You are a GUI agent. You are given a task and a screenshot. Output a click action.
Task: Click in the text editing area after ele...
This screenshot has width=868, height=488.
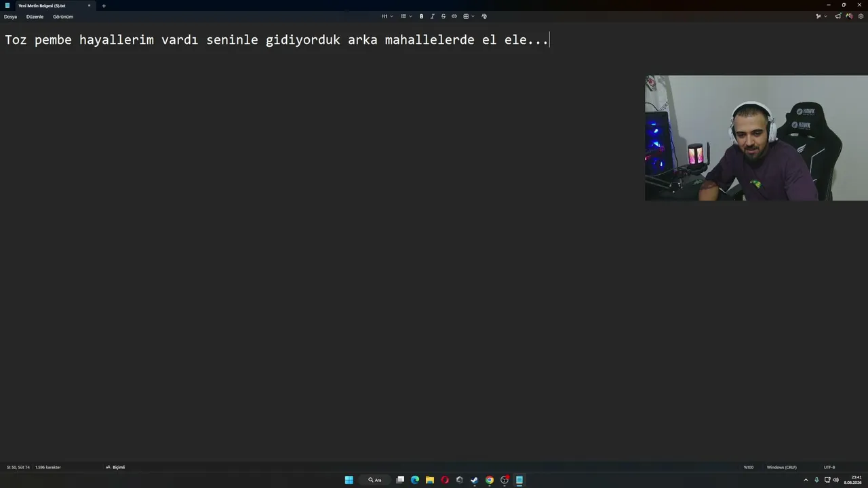pos(550,40)
